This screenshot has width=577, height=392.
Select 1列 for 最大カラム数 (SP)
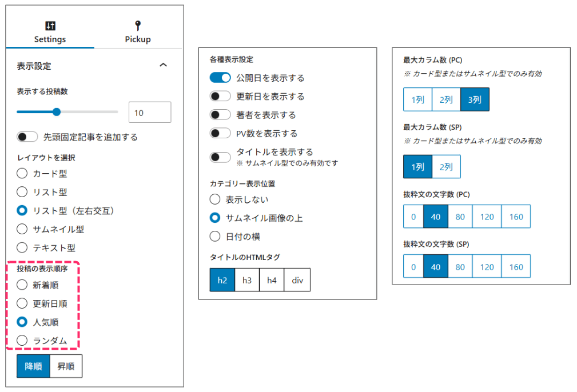click(x=417, y=167)
